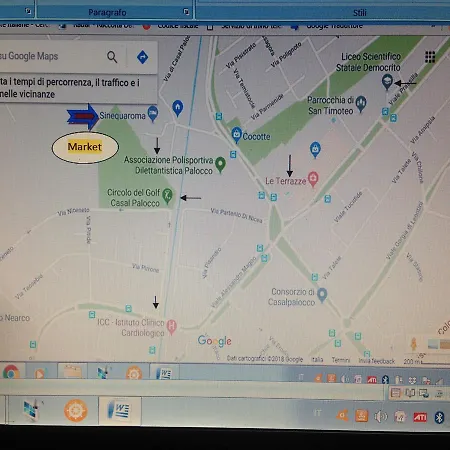Click the Cocotte shopping pin
Image resolution: width=450 pixels, height=450 pixels.
pos(236,134)
